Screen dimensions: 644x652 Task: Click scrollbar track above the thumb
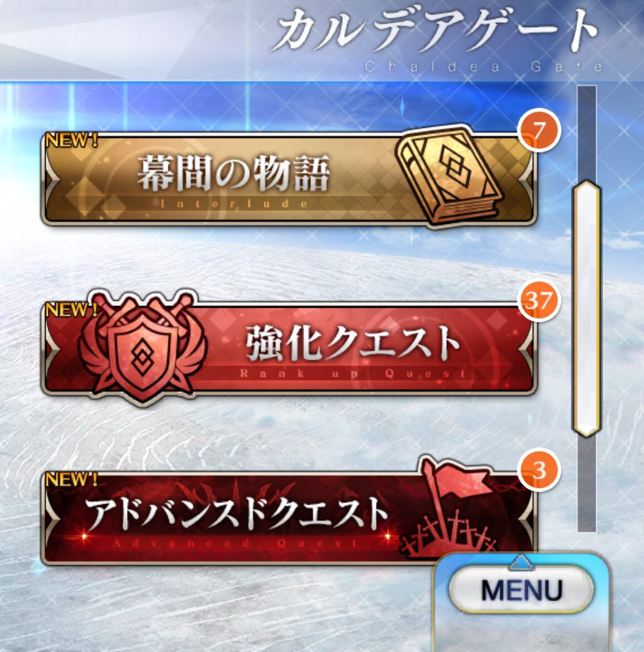(587, 133)
